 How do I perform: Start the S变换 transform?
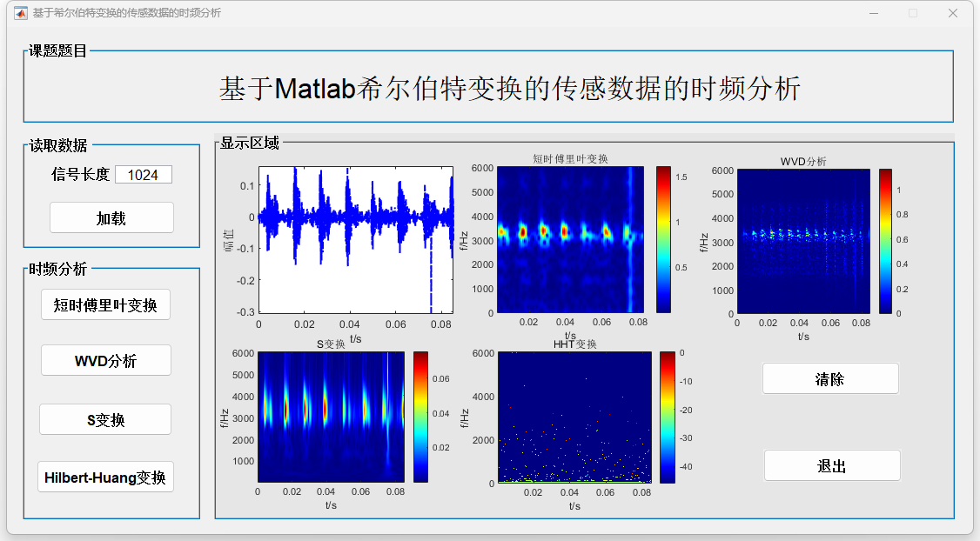click(105, 419)
